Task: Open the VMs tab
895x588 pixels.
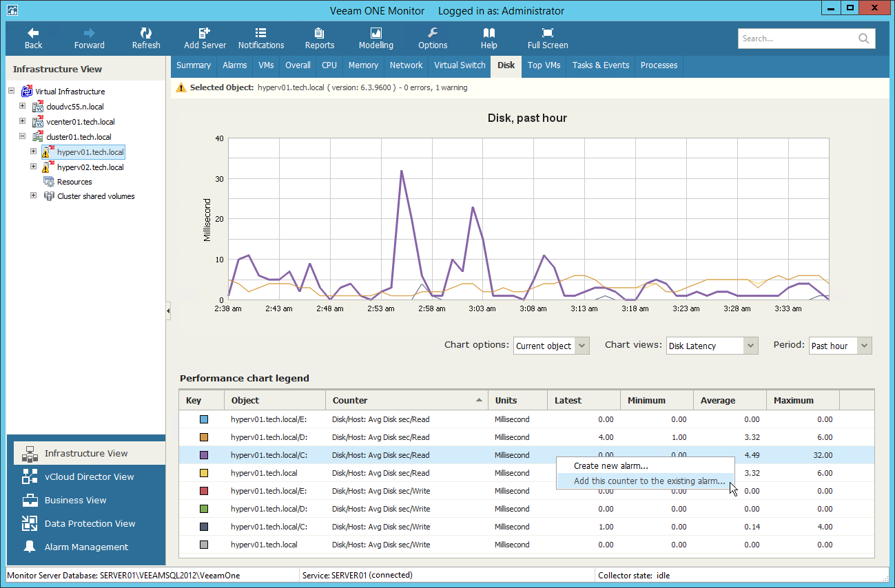Action: click(267, 65)
